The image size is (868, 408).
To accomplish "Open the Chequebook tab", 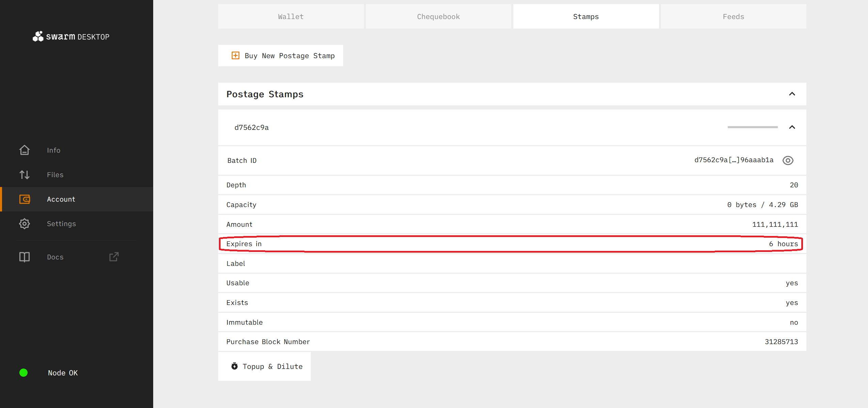I will pyautogui.click(x=438, y=17).
